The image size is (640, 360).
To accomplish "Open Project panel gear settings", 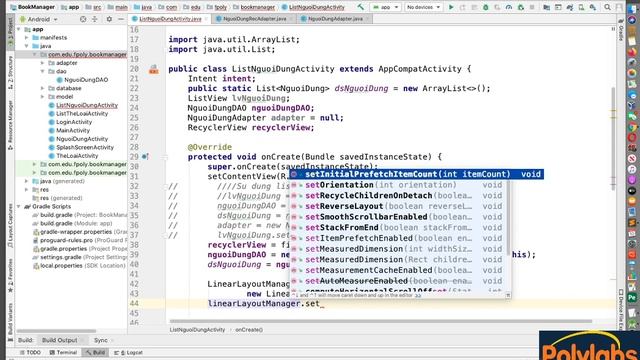I will pyautogui.click(x=109, y=19).
